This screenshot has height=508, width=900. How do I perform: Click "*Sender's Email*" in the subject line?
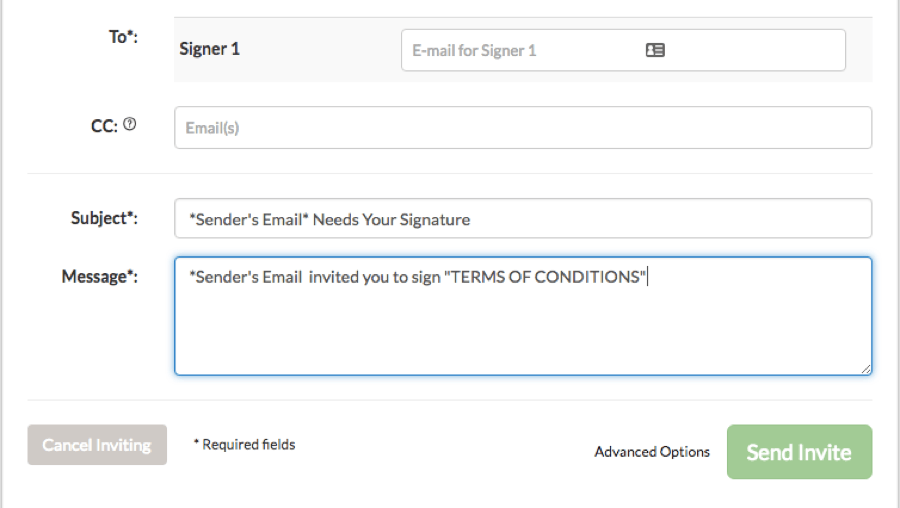point(247,219)
